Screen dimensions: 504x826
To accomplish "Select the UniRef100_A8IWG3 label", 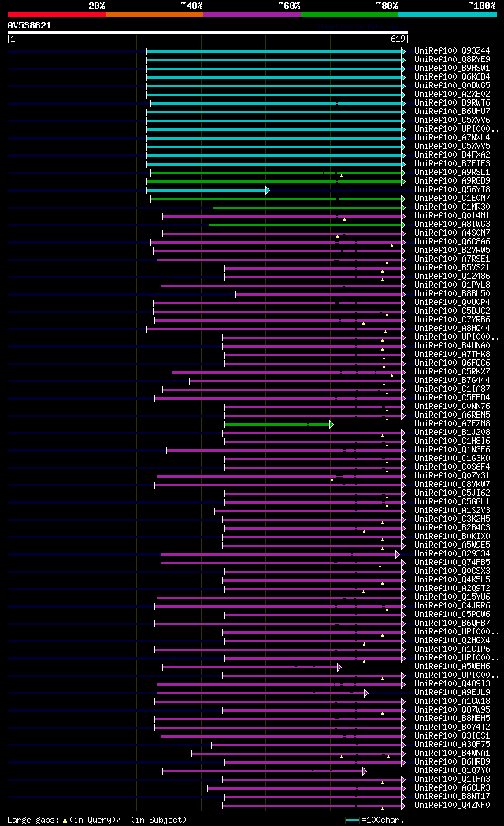I will pyautogui.click(x=452, y=225).
